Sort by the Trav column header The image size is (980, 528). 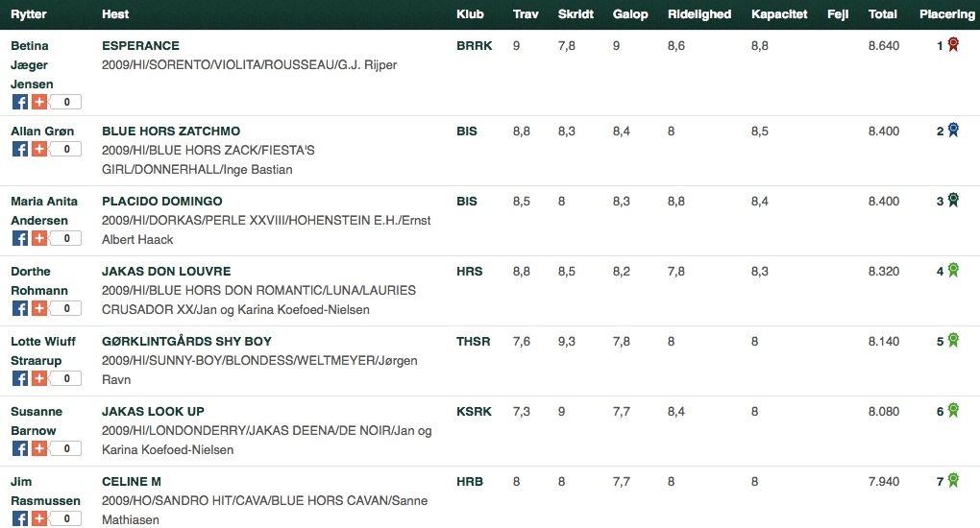point(526,13)
